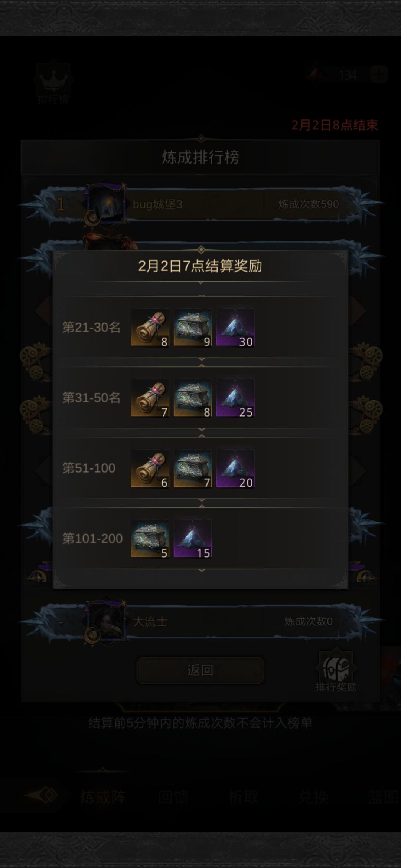Tap the crystal pile reward showing 15

tap(192, 539)
